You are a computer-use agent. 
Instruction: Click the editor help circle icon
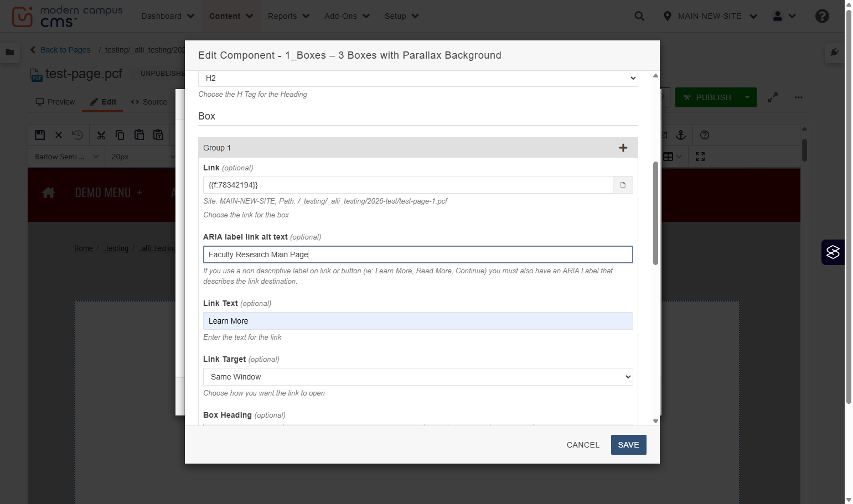pos(705,135)
